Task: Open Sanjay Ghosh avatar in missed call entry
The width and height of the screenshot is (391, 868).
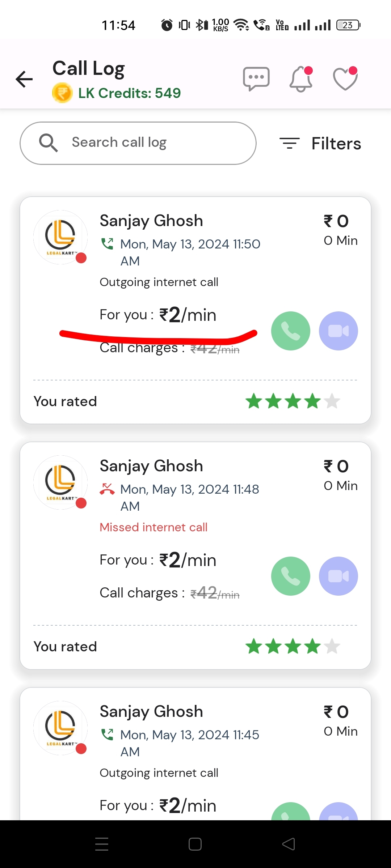Action: coord(60,482)
